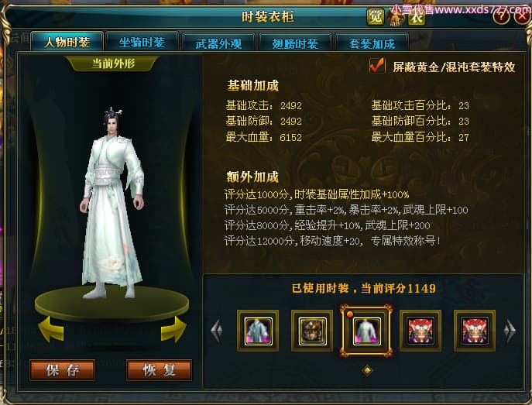Click the 保存 button

tap(63, 370)
